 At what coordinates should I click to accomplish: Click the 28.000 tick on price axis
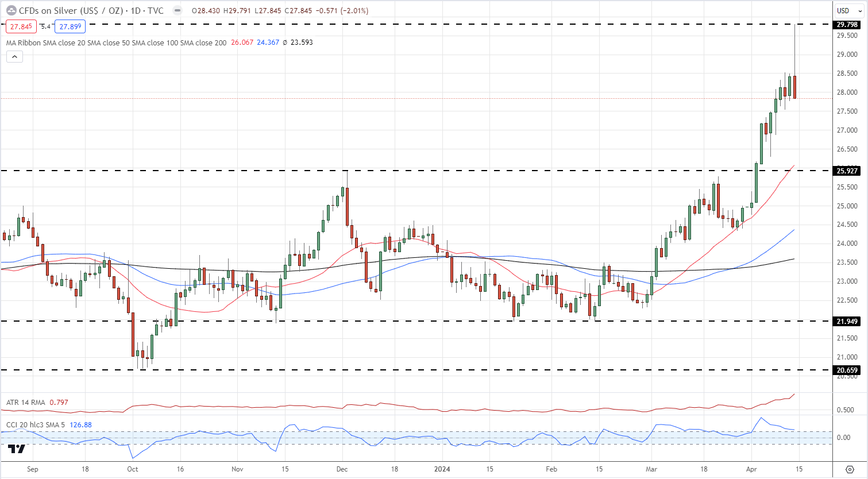[x=847, y=92]
